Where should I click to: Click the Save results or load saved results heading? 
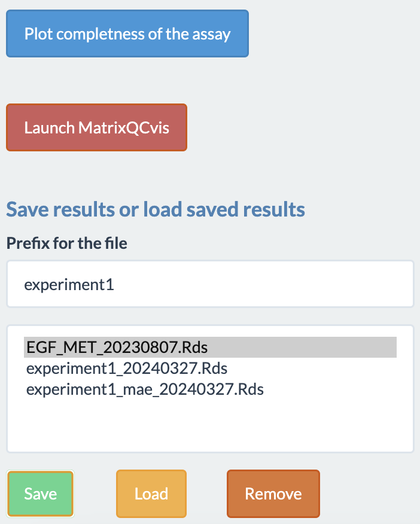click(156, 209)
